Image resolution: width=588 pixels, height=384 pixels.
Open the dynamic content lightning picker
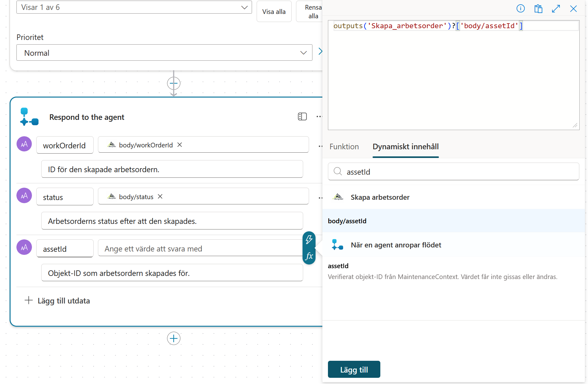309,239
